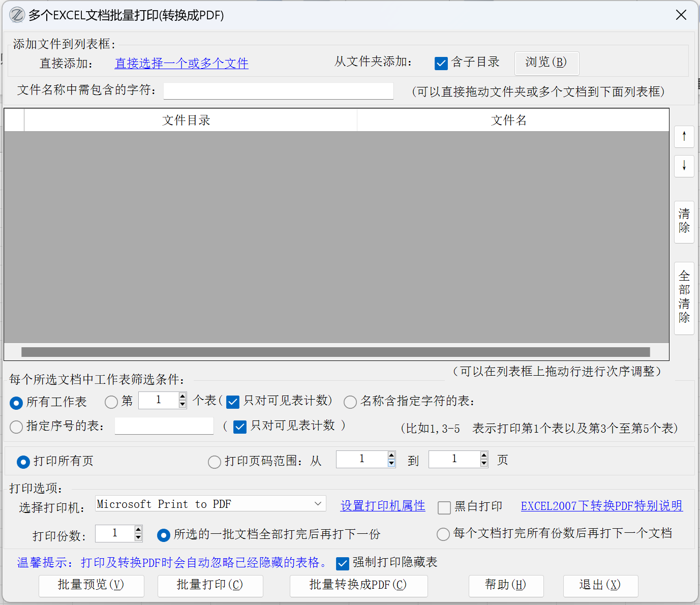Viewport: 700px width, 605px height.
Task: Toggle the 强制打印隐藏表 checkbox
Action: pos(343,563)
